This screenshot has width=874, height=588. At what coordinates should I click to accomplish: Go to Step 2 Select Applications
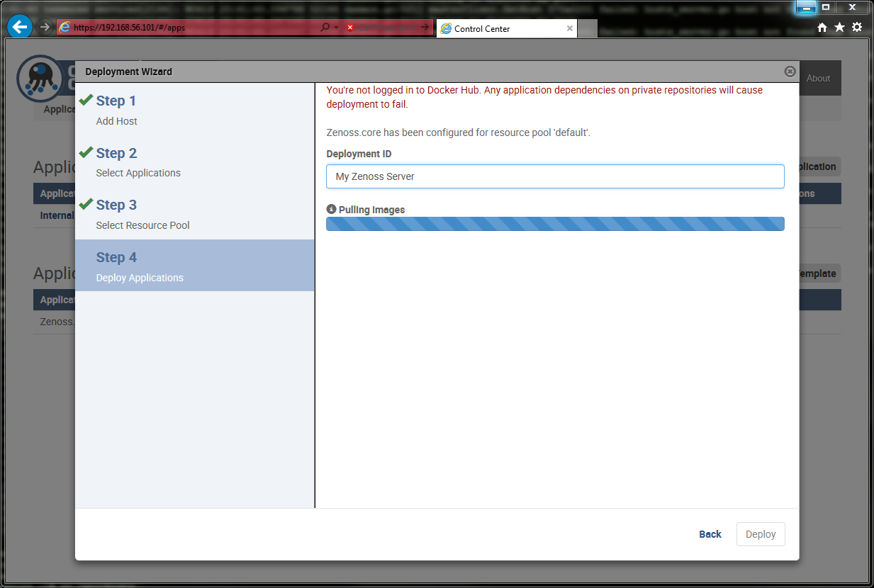[138, 162]
